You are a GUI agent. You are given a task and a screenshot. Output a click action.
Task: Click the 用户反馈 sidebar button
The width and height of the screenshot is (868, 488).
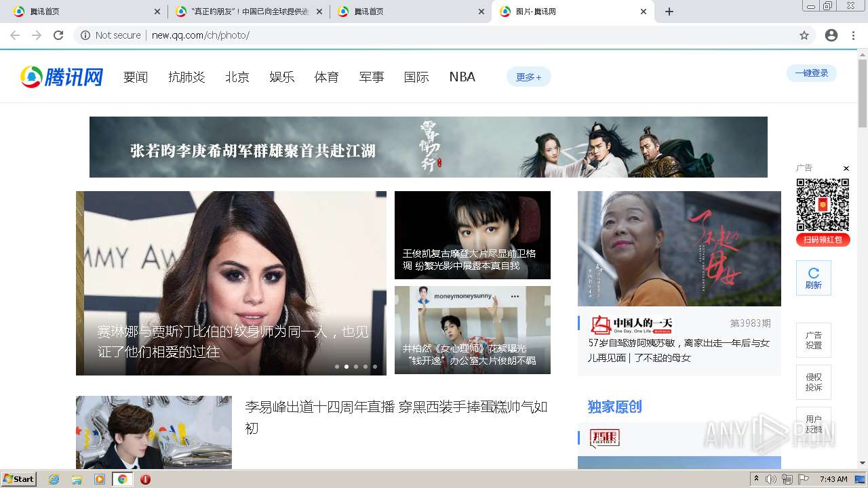point(814,424)
